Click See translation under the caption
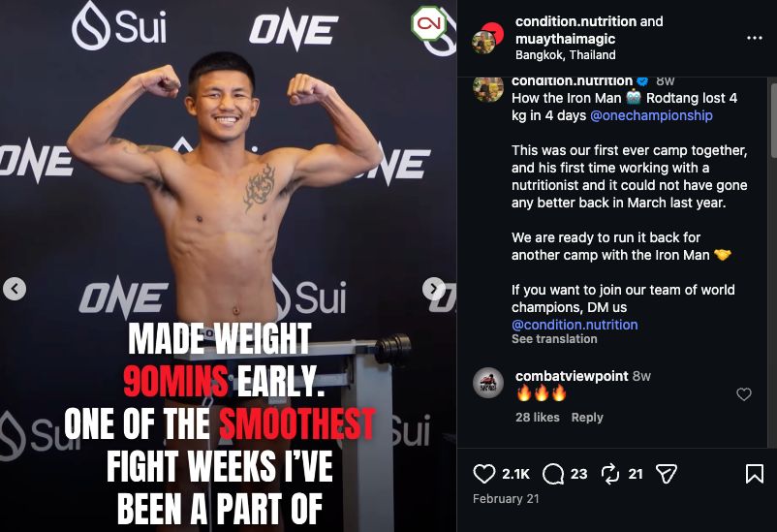The image size is (777, 532). pyautogui.click(x=554, y=339)
